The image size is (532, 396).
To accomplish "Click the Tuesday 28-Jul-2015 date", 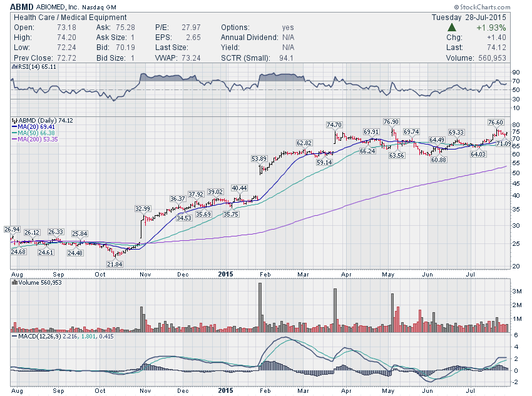I will click(x=469, y=18).
